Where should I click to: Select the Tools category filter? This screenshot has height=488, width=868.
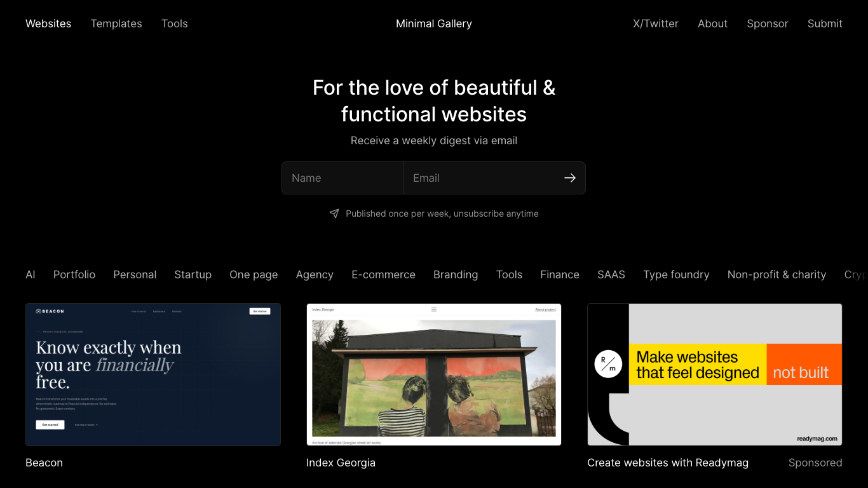[x=509, y=274]
